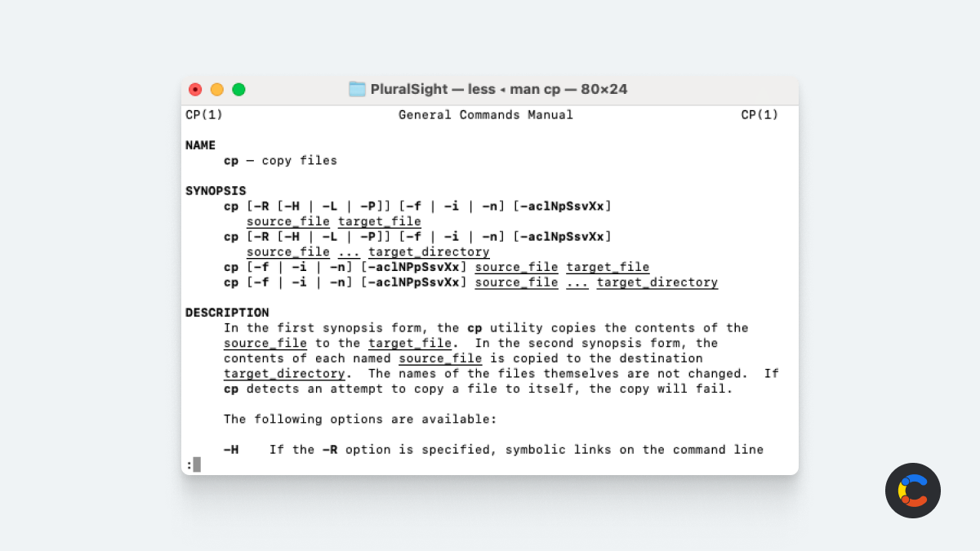The height and width of the screenshot is (551, 980).
Task: Select the SYNOPSIS section heading
Action: [215, 190]
